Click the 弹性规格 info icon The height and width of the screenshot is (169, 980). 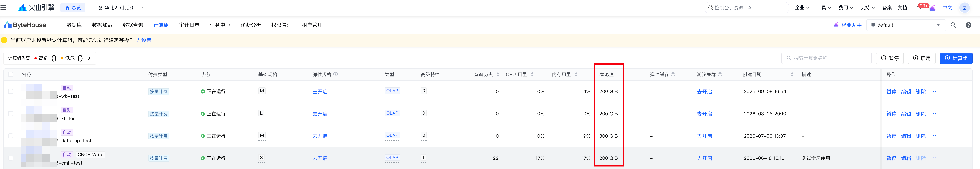[x=336, y=74]
